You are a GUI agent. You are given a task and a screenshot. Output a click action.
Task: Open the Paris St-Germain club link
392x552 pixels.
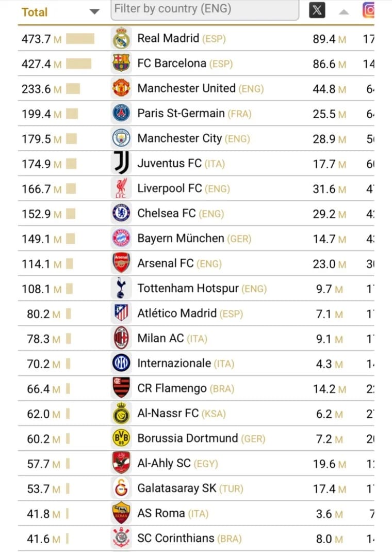pyautogui.click(x=181, y=113)
